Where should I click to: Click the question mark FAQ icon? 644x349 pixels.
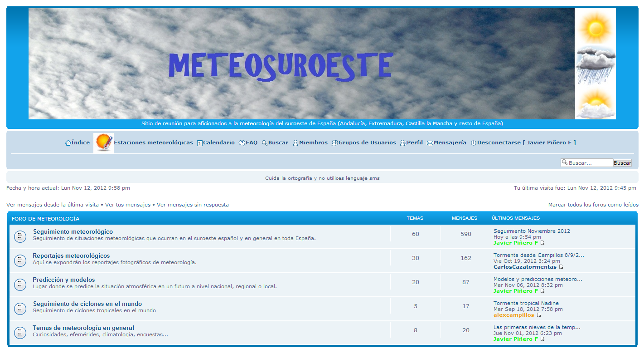tap(242, 143)
